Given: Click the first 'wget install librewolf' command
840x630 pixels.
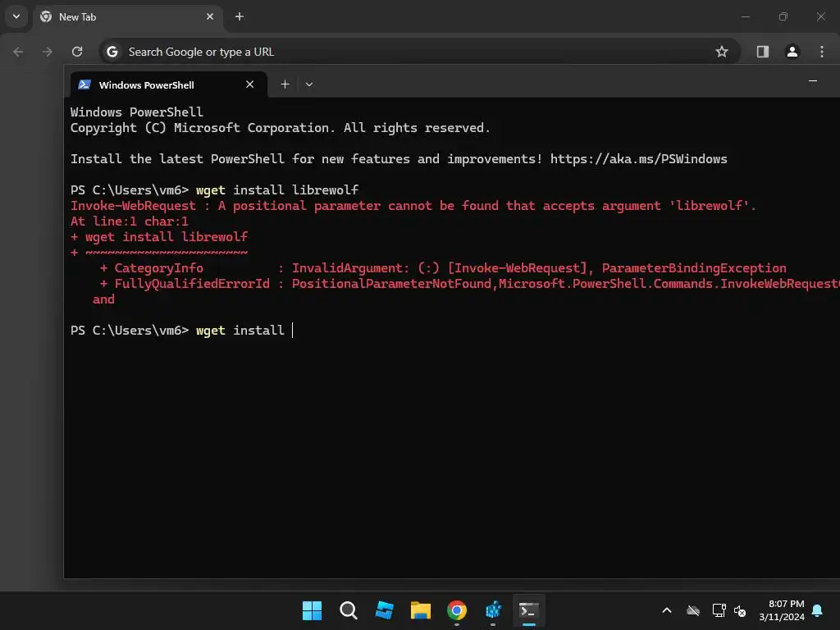Looking at the screenshot, I should point(277,190).
